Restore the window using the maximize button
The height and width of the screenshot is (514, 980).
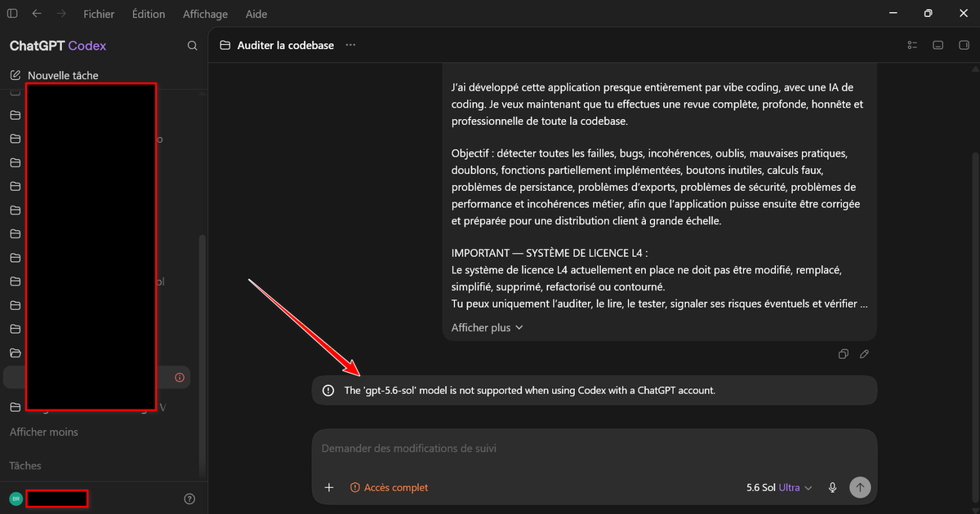[928, 14]
